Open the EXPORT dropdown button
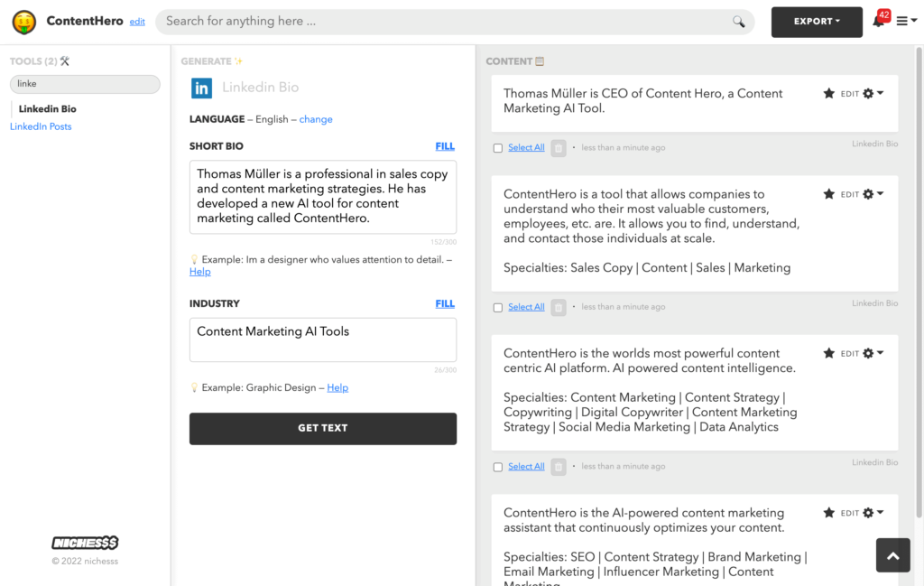The image size is (924, 586). [x=816, y=22]
